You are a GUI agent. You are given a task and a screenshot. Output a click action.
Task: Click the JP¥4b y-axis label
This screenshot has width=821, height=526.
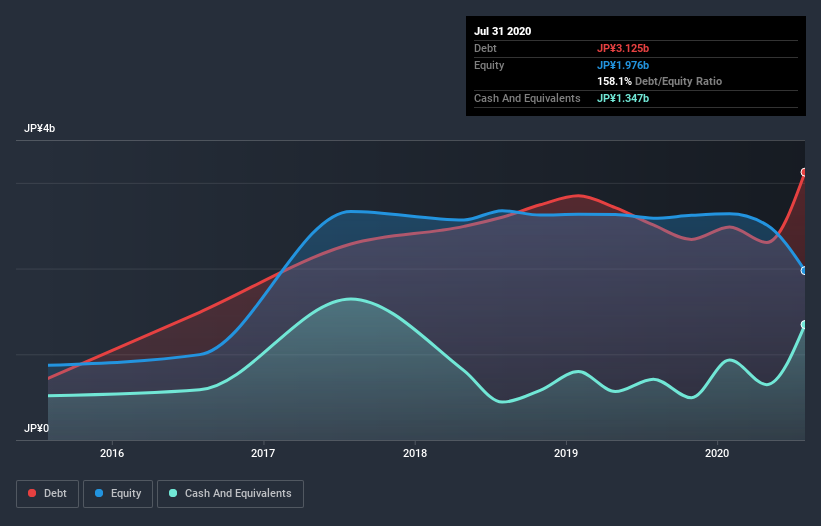(x=39, y=128)
